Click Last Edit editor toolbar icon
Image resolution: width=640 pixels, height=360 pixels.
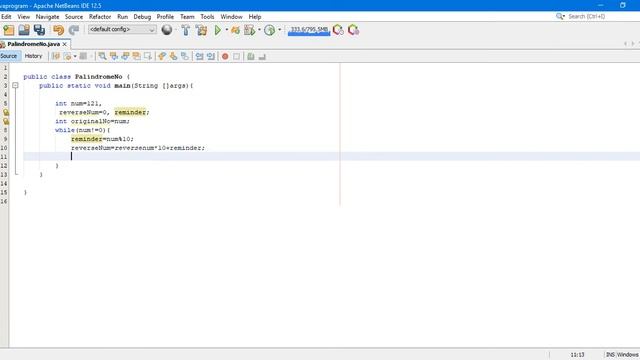(x=56, y=56)
